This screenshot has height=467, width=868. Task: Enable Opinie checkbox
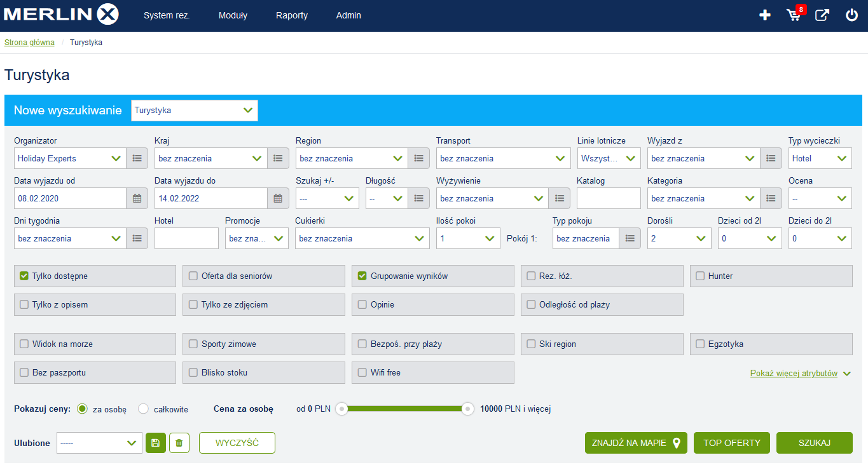click(x=362, y=304)
